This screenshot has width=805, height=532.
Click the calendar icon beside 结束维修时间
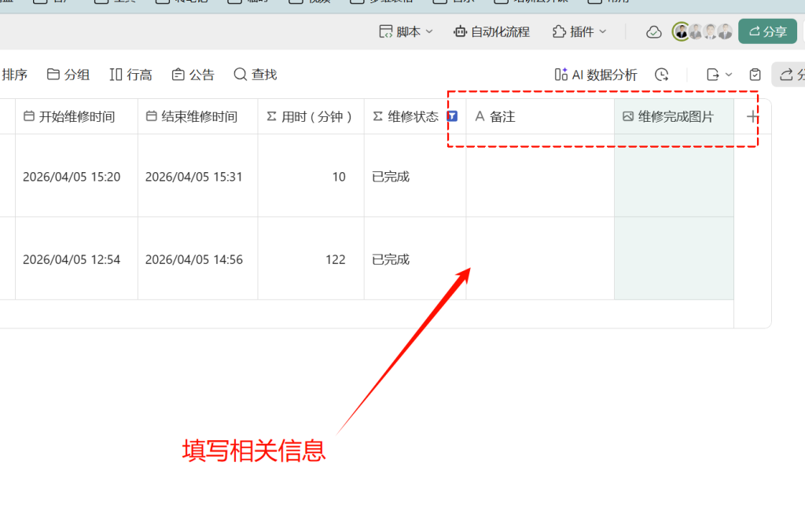tap(151, 116)
